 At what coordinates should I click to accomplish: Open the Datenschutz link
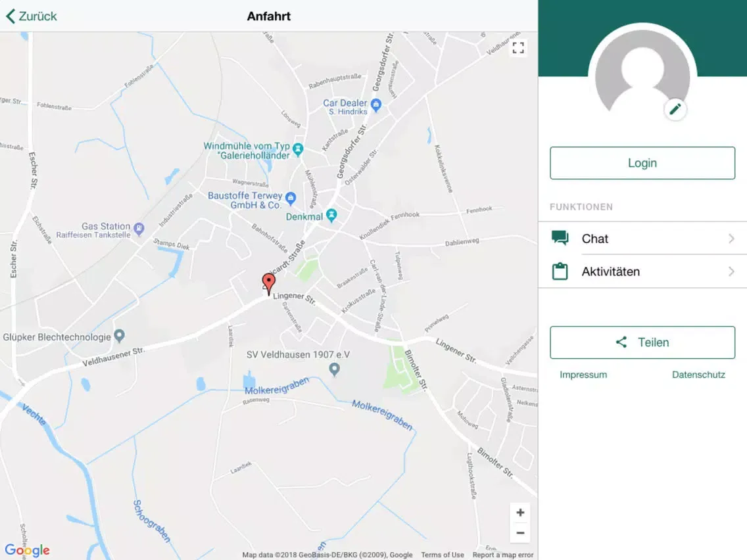(x=698, y=375)
